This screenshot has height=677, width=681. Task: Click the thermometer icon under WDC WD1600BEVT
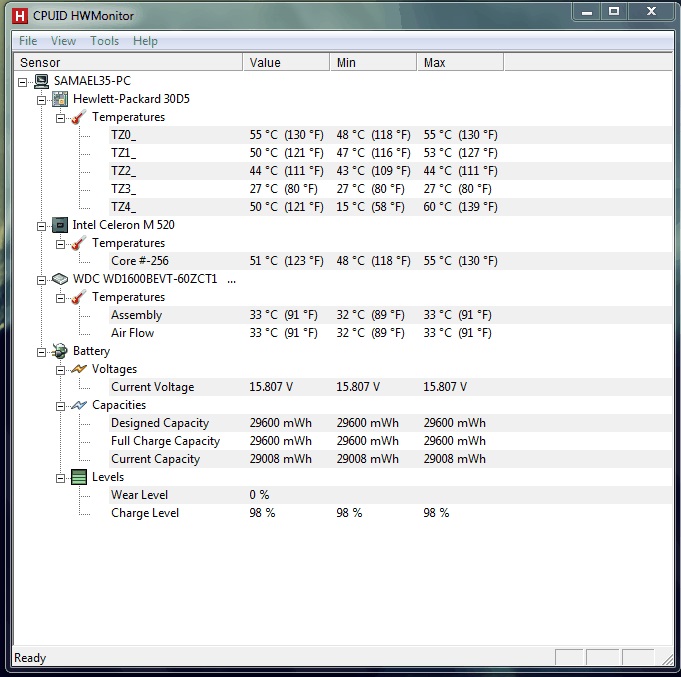79,297
